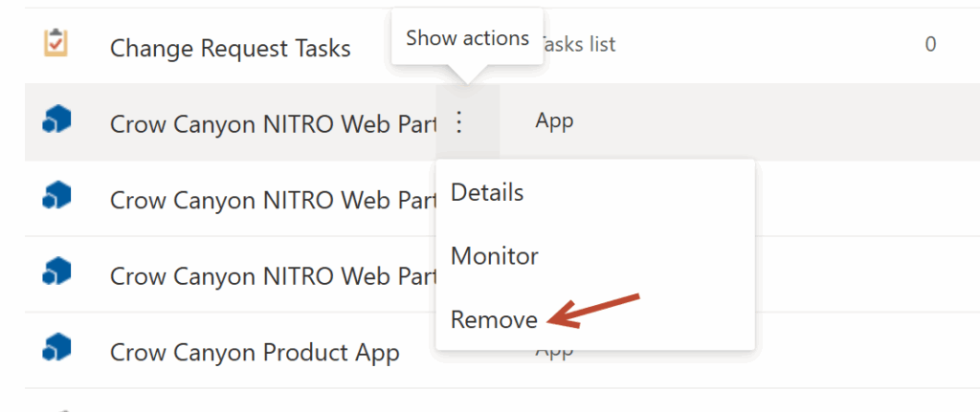Choose Monitor in the actions menu
Viewport: 980px width, 412px height.
tap(495, 256)
